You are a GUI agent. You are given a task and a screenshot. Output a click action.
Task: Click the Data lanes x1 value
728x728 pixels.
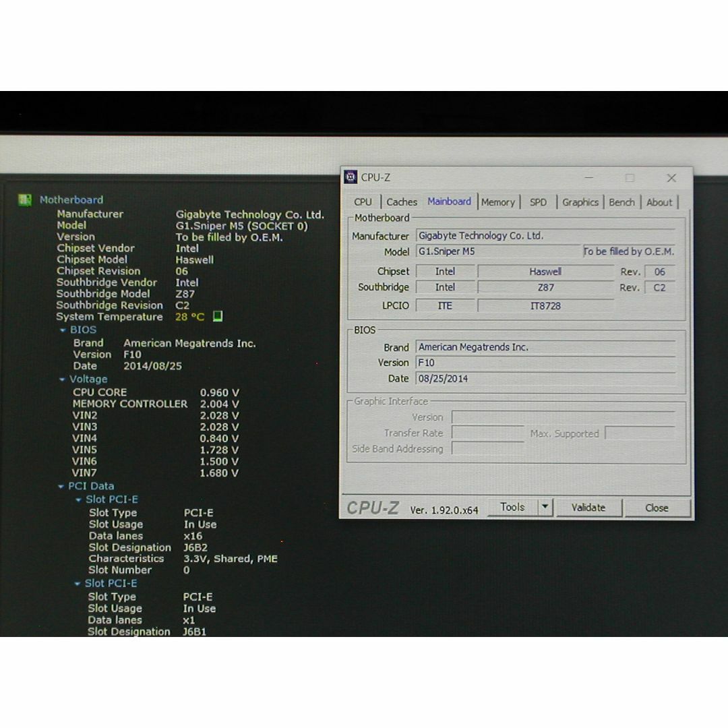189,621
